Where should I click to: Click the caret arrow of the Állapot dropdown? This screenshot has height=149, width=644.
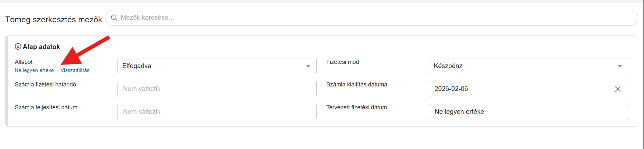pyautogui.click(x=308, y=66)
